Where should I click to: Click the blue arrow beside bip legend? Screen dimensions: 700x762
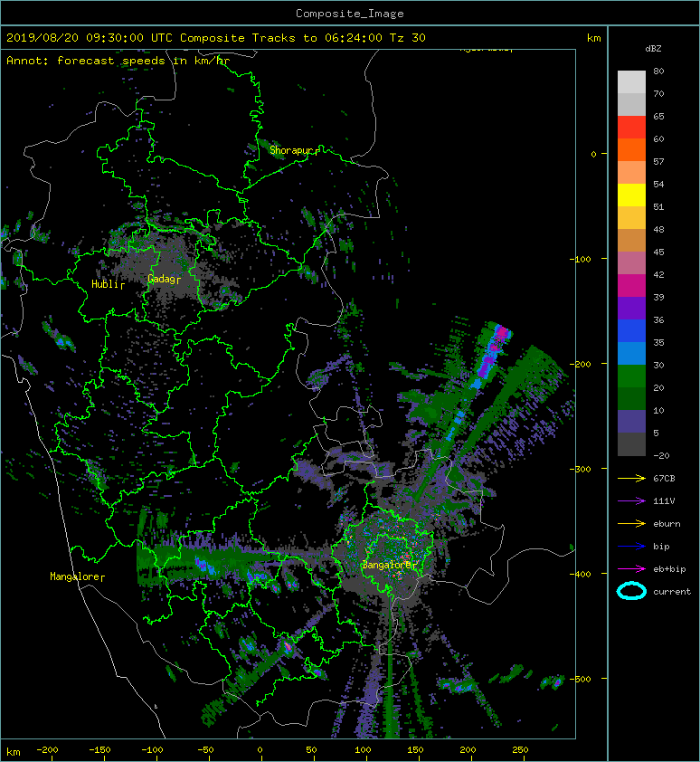(x=631, y=547)
